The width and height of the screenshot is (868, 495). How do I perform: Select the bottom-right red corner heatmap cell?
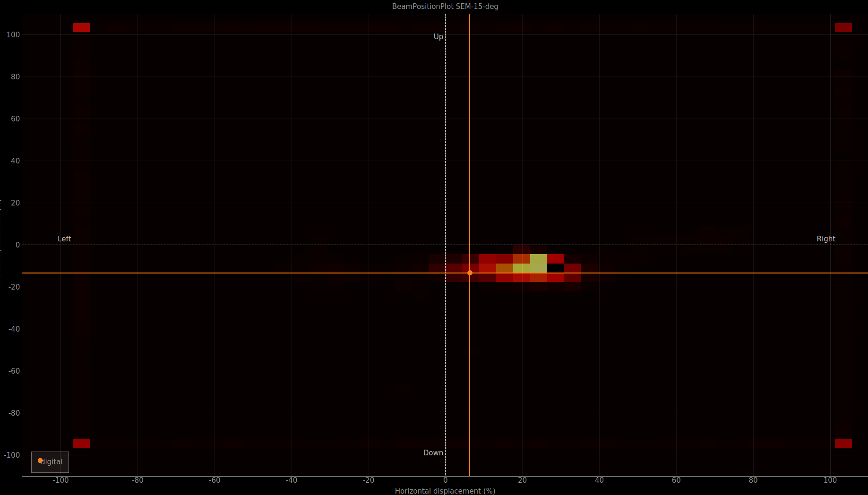843,444
